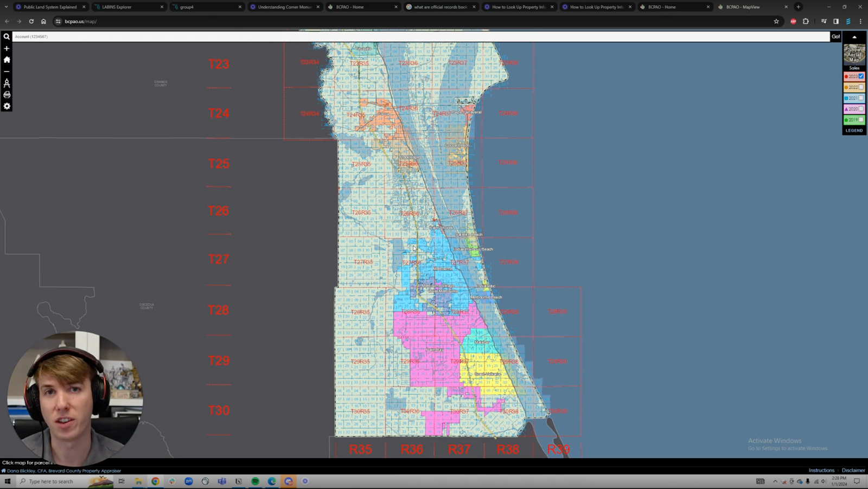This screenshot has width=868, height=489.
Task: Uncheck the 2023 sales checkbox
Action: pos(861,76)
